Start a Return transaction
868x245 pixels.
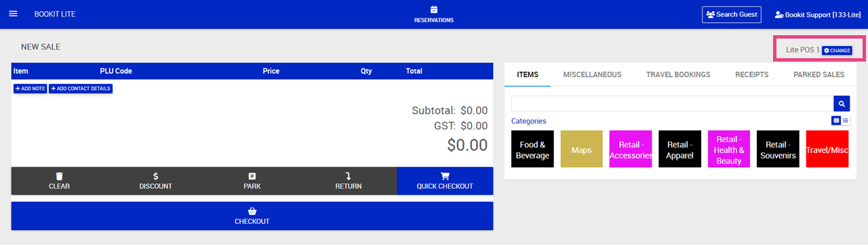pos(349,181)
